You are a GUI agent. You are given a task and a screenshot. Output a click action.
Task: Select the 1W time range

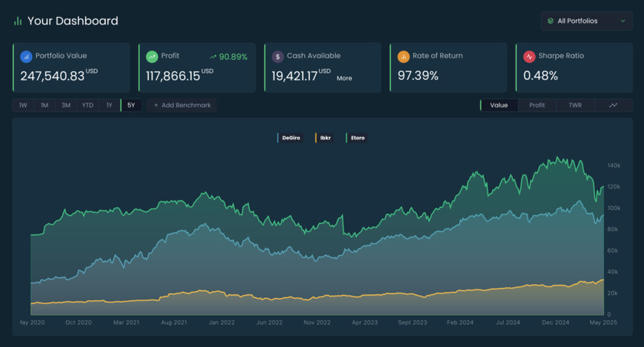[23, 105]
